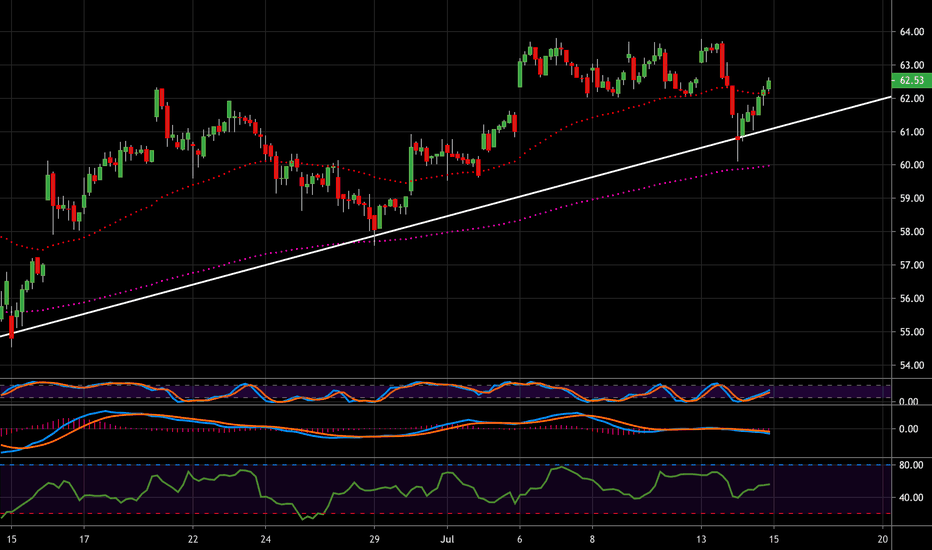932x550 pixels.
Task: Click the 54.00 price axis label
Action: tap(912, 365)
